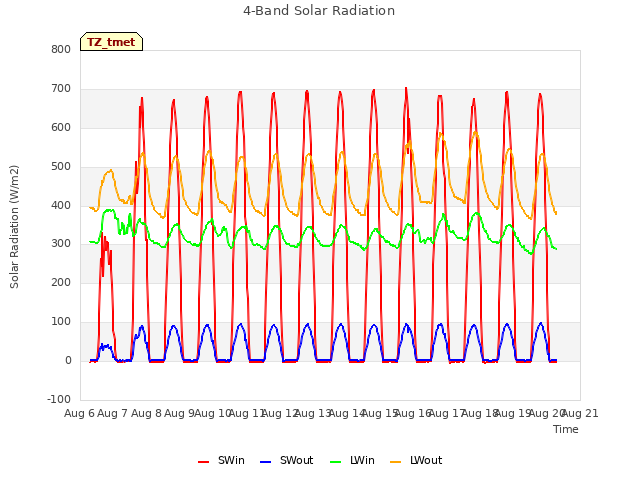The image size is (640, 480).
Task: Click the TZ_tmet annotation label
Action: point(111,42)
